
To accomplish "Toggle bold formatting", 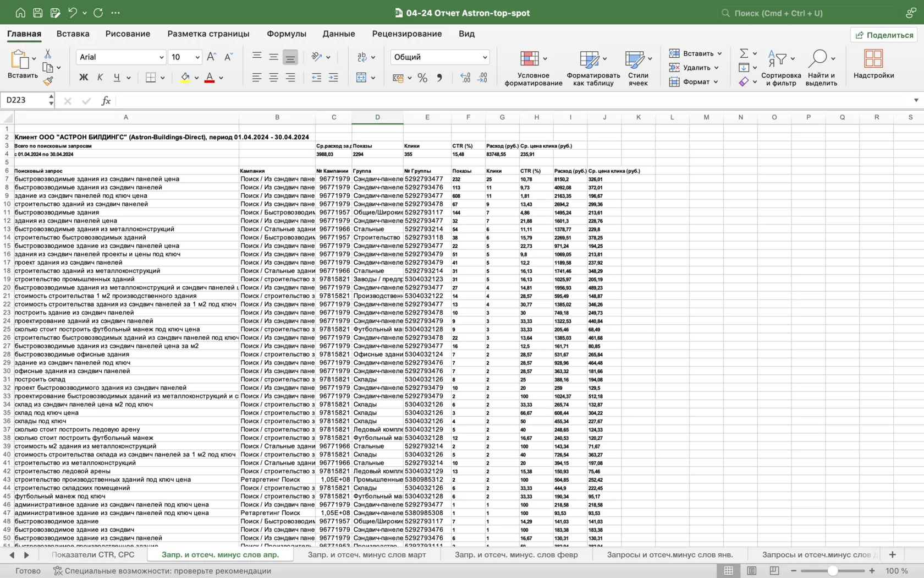I will pyautogui.click(x=84, y=78).
